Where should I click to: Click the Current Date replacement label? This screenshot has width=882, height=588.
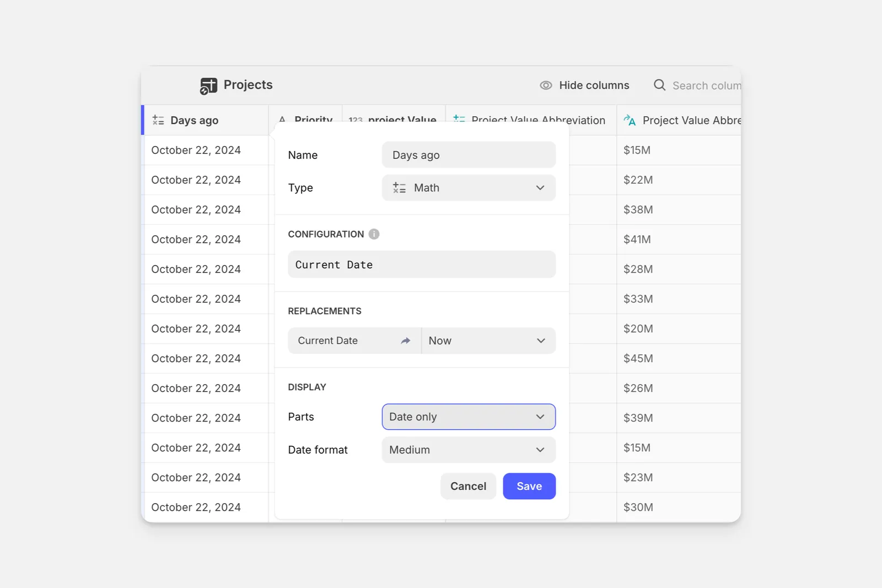(x=328, y=341)
